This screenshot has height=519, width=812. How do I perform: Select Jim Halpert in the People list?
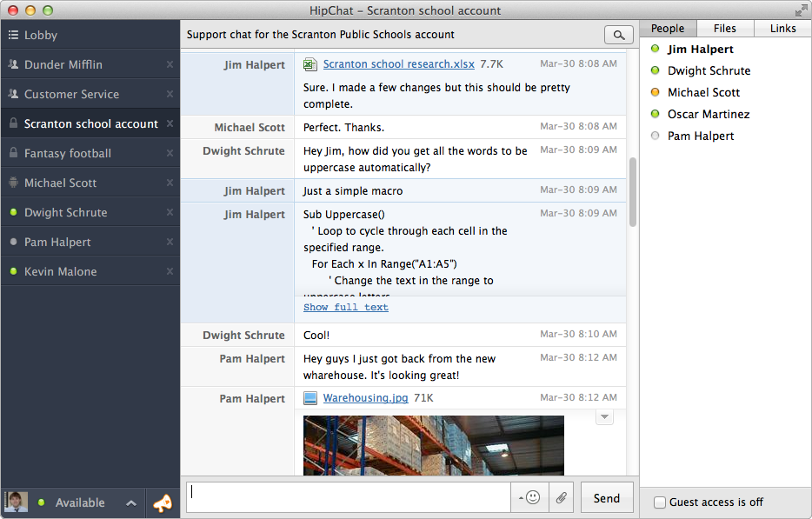point(700,50)
